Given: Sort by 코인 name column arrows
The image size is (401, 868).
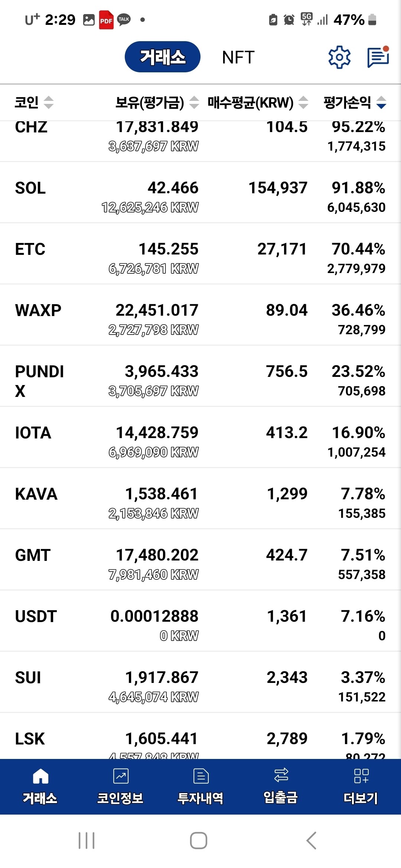Looking at the screenshot, I should pos(49,102).
